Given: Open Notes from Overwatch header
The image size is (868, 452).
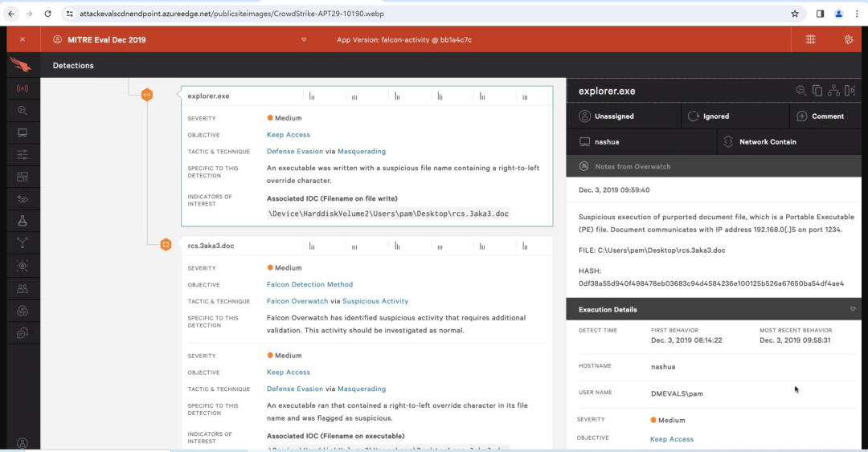Looking at the screenshot, I should [x=714, y=166].
